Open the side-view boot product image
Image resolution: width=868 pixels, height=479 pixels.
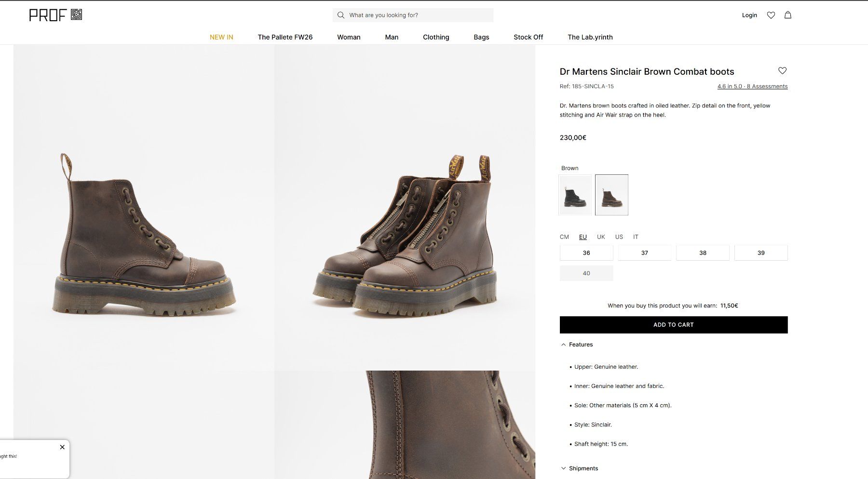144,208
